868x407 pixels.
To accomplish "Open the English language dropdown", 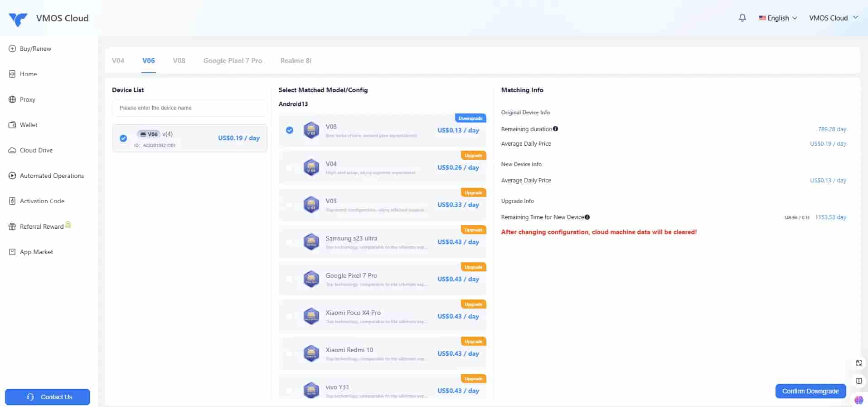I will click(778, 18).
